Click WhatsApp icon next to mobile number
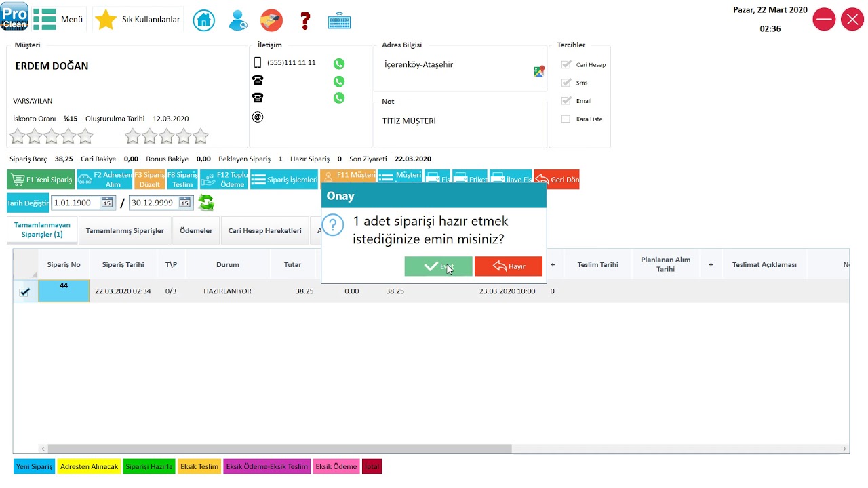Screen dimensions: 868x488 [339, 64]
